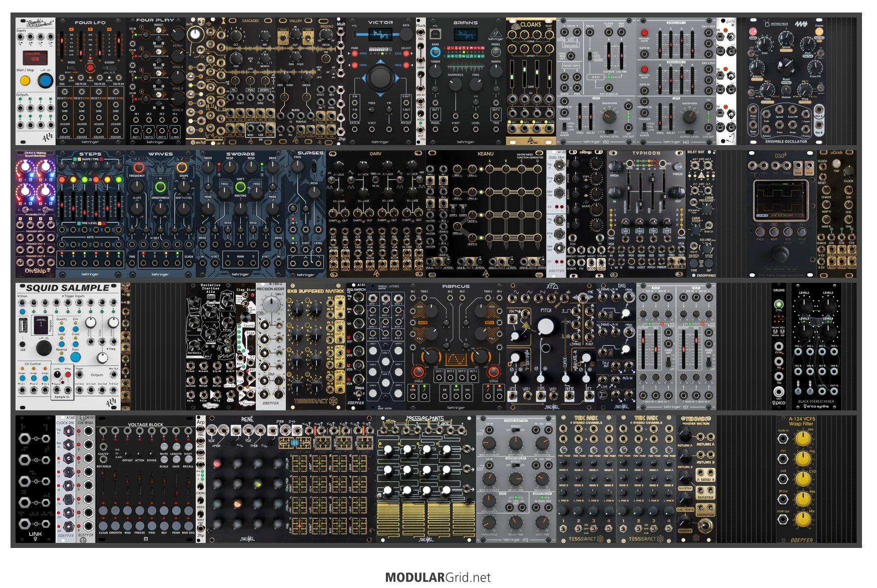
Task: Click the channel display on Squid Salmple
Action: coord(41,324)
